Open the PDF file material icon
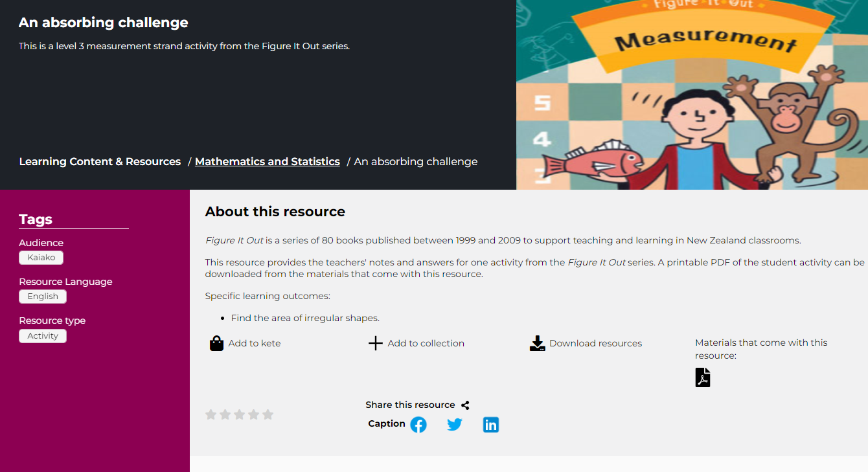868x472 pixels. 703,377
